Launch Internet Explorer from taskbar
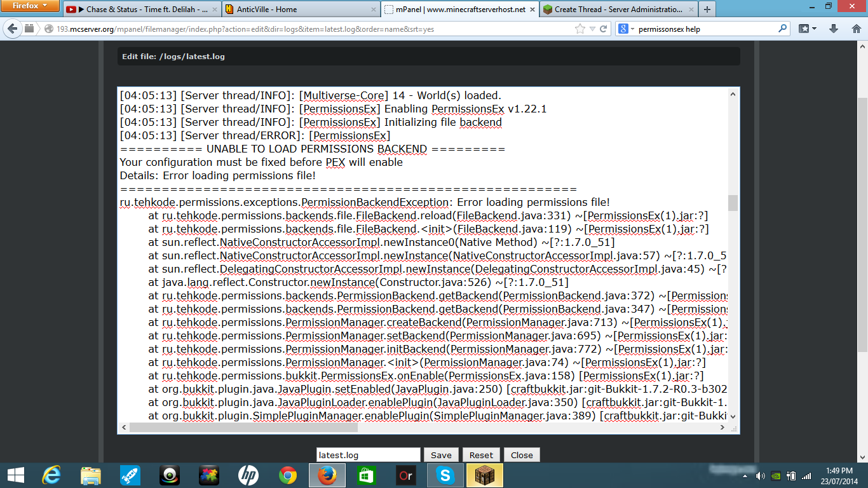868x488 pixels. [x=51, y=475]
